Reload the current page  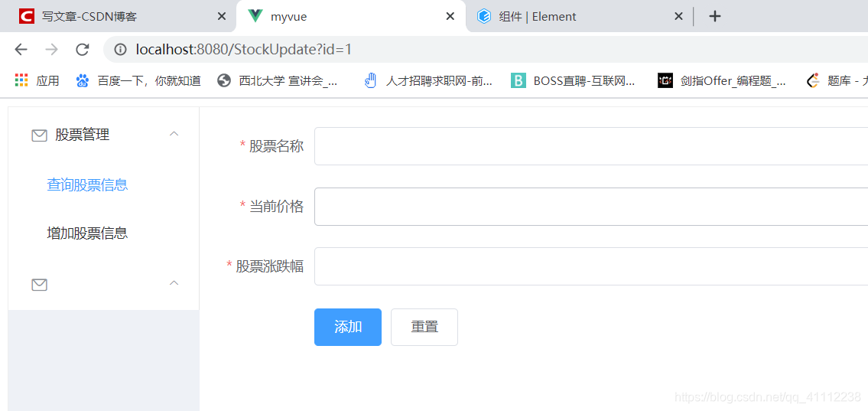(83, 50)
